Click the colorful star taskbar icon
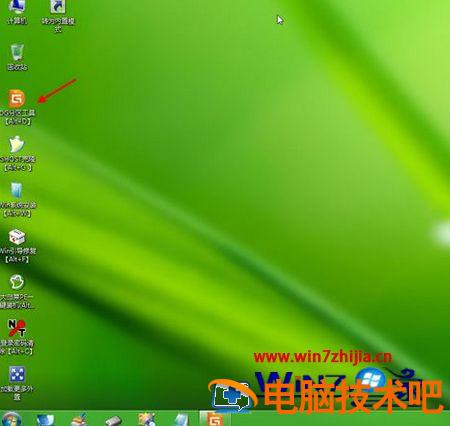The height and width of the screenshot is (426, 450). pos(147,419)
